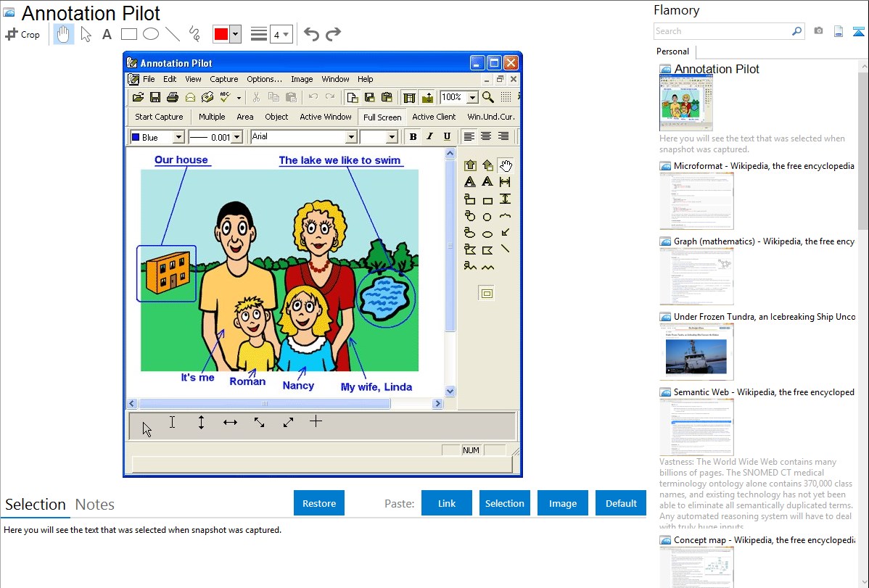Open the Image menu in Annotation Pilot

pyautogui.click(x=302, y=79)
